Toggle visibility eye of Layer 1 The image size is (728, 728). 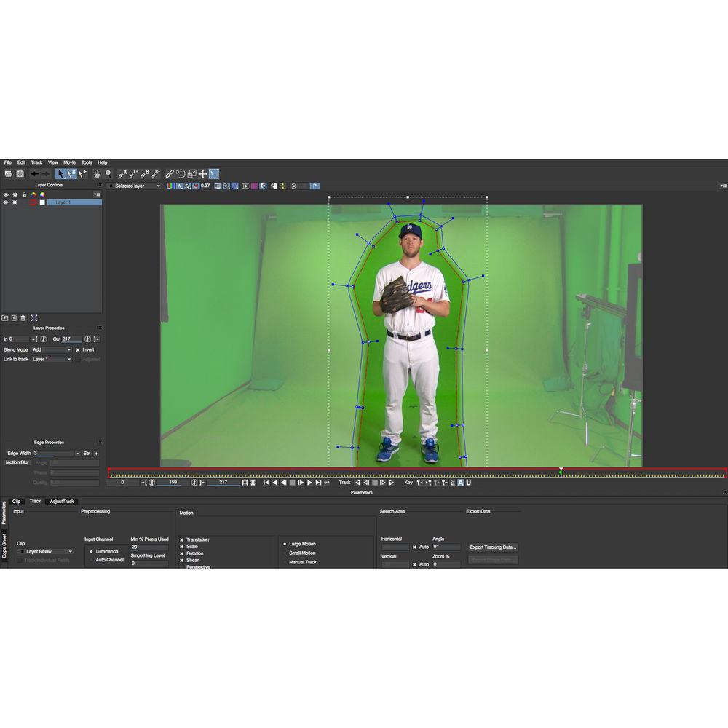click(6, 202)
